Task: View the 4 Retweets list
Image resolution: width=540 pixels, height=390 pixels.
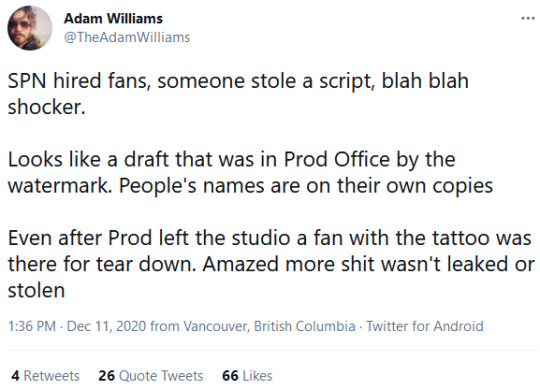Action: (45, 376)
